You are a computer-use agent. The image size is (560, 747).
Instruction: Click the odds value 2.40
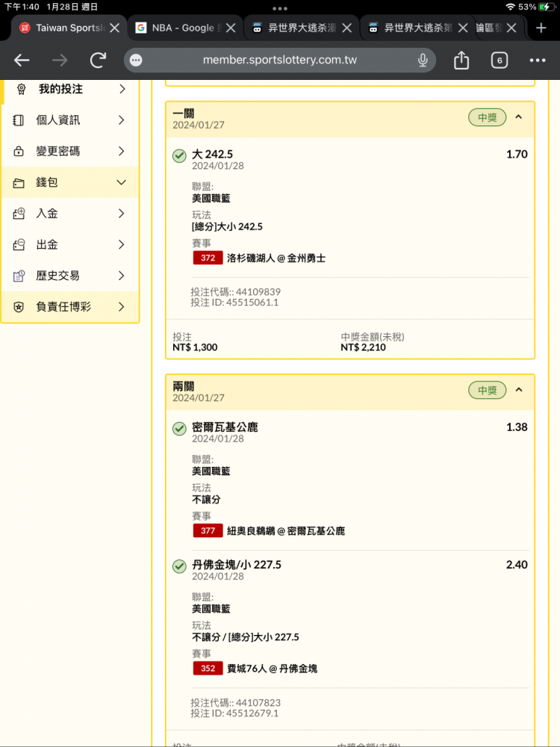[x=517, y=565]
